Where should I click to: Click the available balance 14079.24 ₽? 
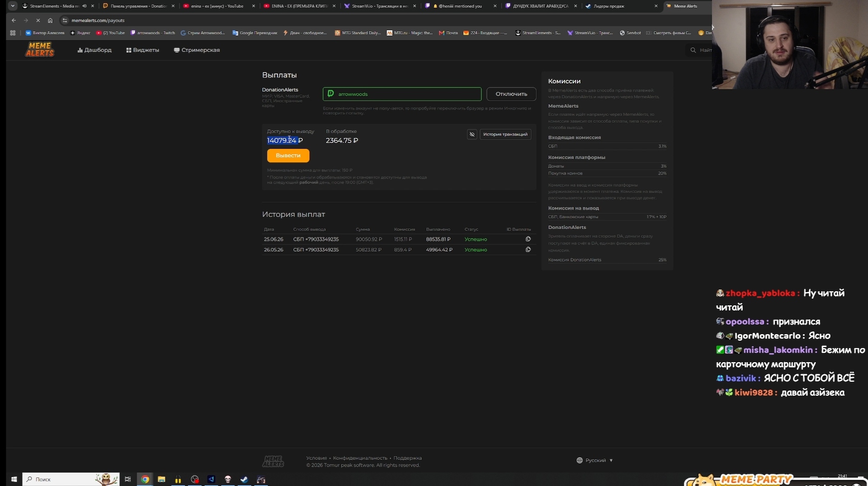click(285, 141)
